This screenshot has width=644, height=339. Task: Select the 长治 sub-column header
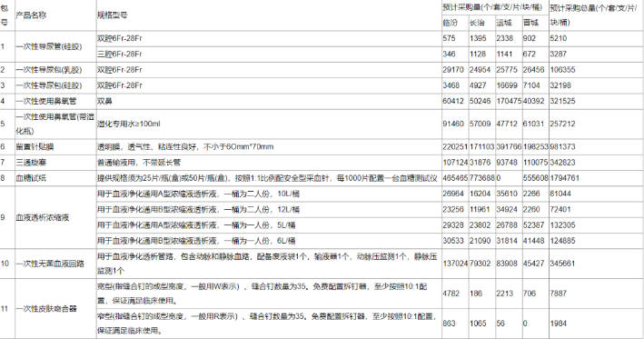click(477, 23)
